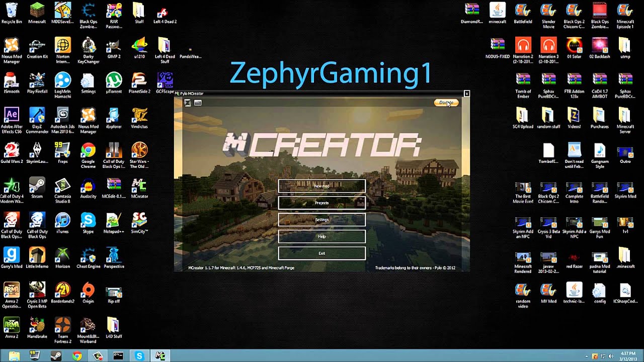Screen dimensions: 644x362
Task: Select the Handbrake desktop icon
Action: (37, 328)
